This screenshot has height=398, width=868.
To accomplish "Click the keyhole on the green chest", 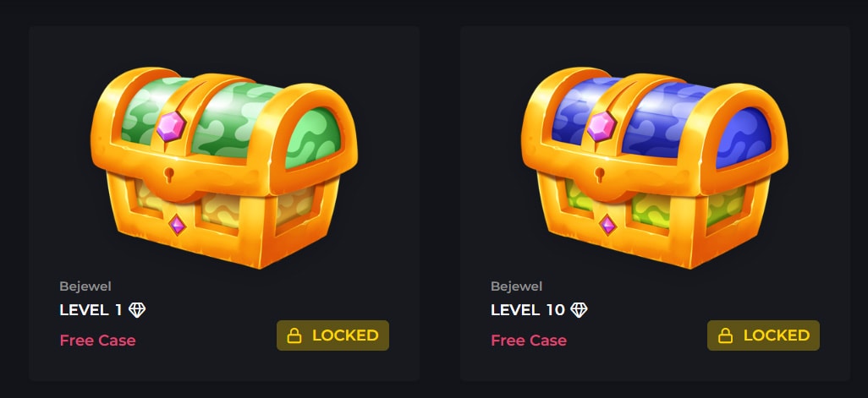I will point(169,175).
